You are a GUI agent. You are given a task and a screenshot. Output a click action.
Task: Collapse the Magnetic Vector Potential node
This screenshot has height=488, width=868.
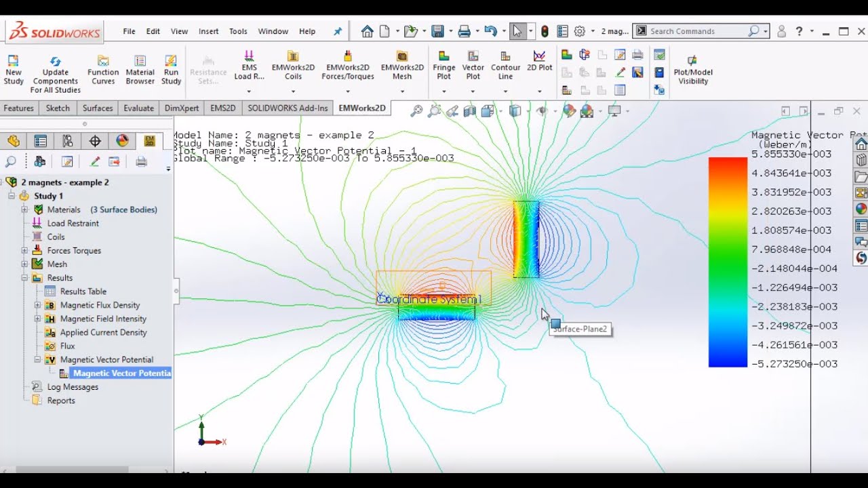click(38, 359)
